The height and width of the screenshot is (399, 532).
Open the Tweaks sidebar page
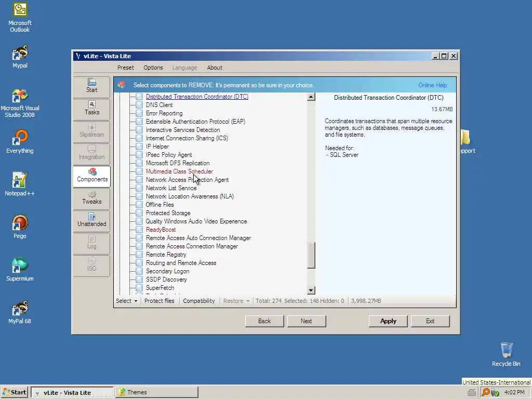[91, 198]
